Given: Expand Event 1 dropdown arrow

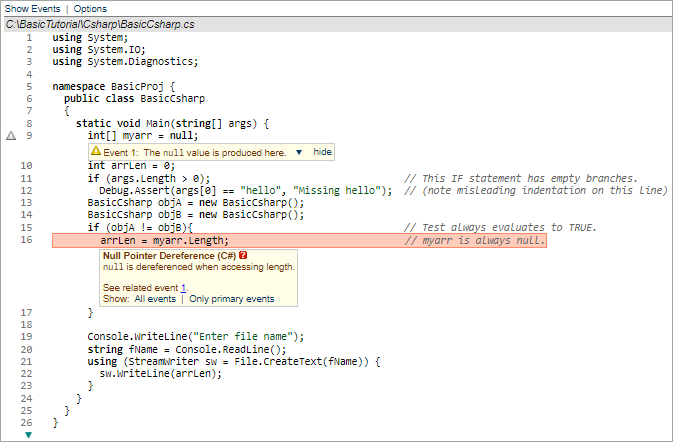Looking at the screenshot, I should tap(299, 152).
